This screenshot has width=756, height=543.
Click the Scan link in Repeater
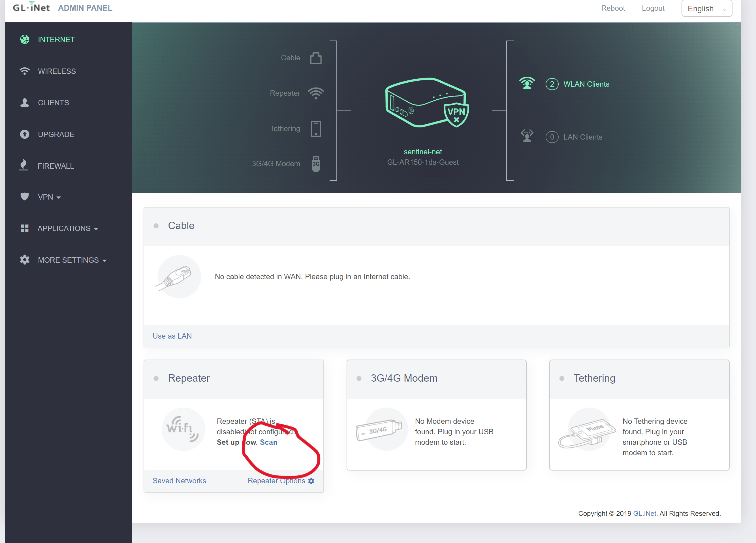268,442
